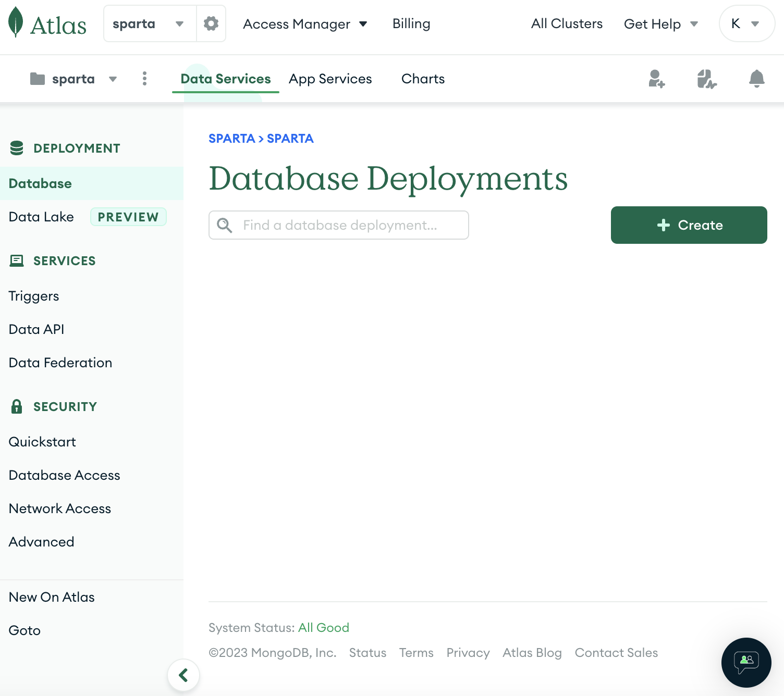Click the invite user icon
Image resolution: width=784 pixels, height=696 pixels.
[656, 79]
